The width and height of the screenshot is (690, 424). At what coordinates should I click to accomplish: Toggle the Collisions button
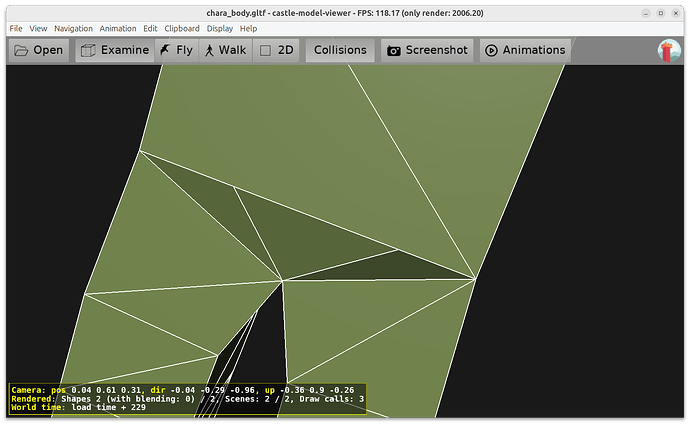tap(340, 50)
